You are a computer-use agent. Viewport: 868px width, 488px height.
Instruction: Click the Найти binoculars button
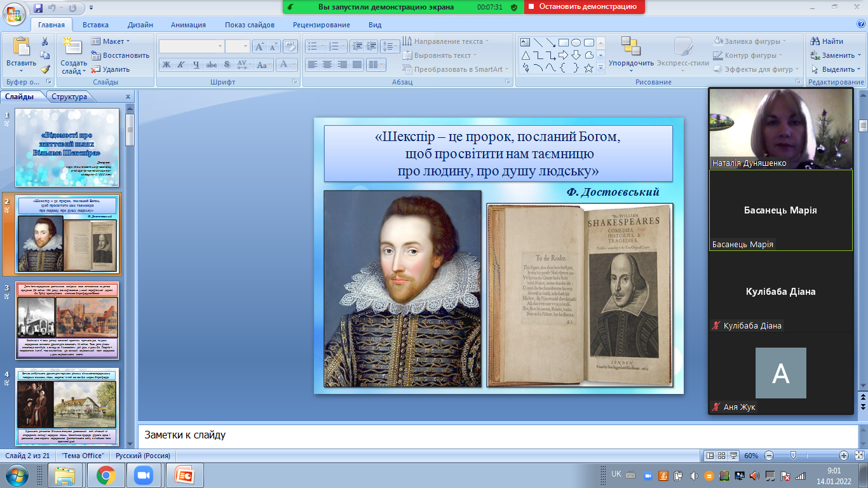[x=827, y=41]
